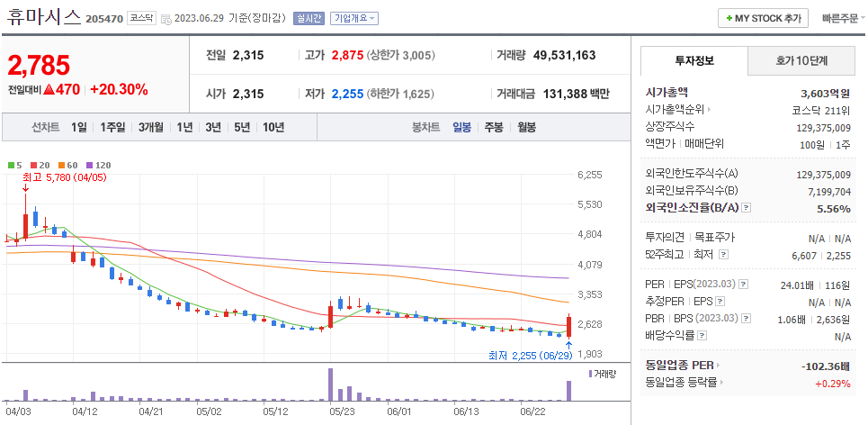The width and height of the screenshot is (868, 425).
Task: Click the 고가 value 2,875
Action: tap(347, 56)
